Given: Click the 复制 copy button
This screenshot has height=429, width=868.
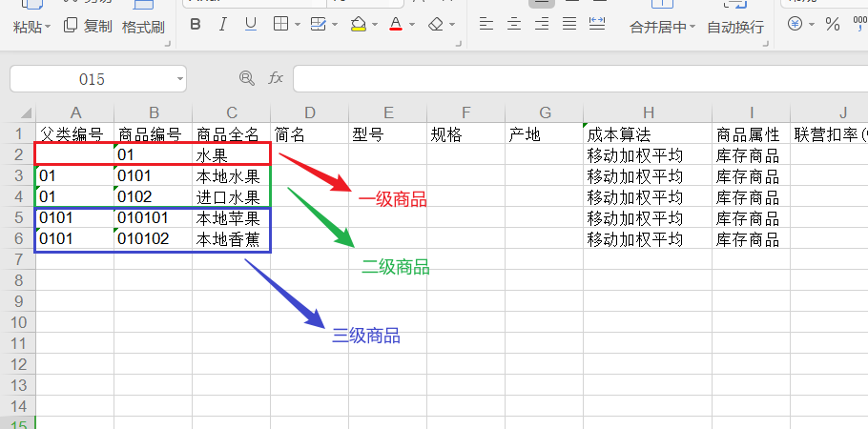Looking at the screenshot, I should pyautogui.click(x=88, y=26).
